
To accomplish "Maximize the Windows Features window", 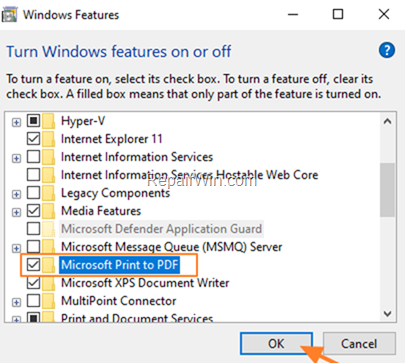I will click(338, 15).
